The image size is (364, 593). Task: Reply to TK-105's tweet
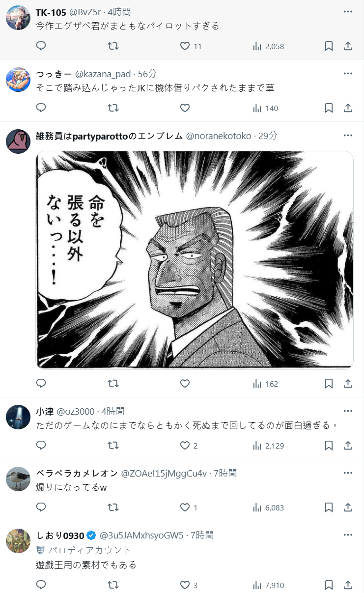click(41, 46)
